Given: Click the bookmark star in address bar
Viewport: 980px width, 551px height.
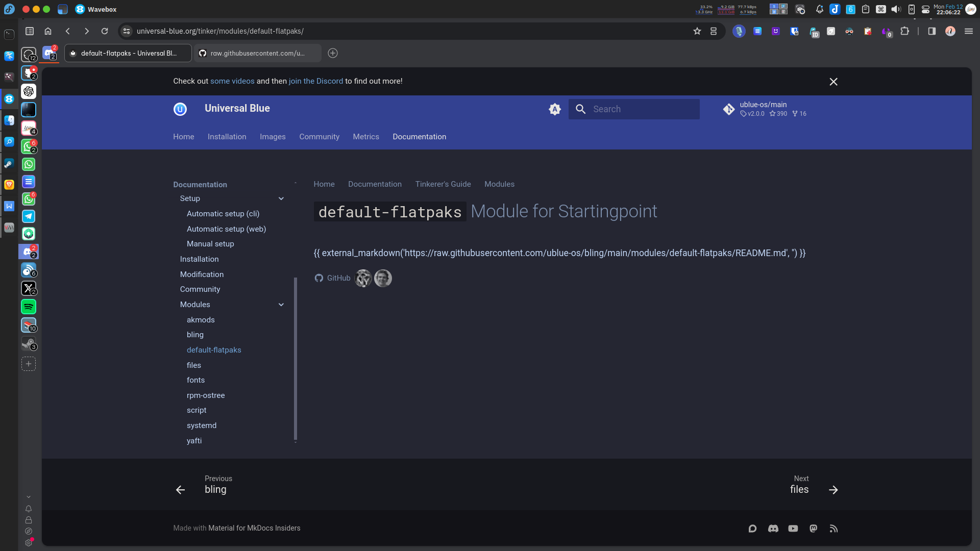Looking at the screenshot, I should pos(697,31).
